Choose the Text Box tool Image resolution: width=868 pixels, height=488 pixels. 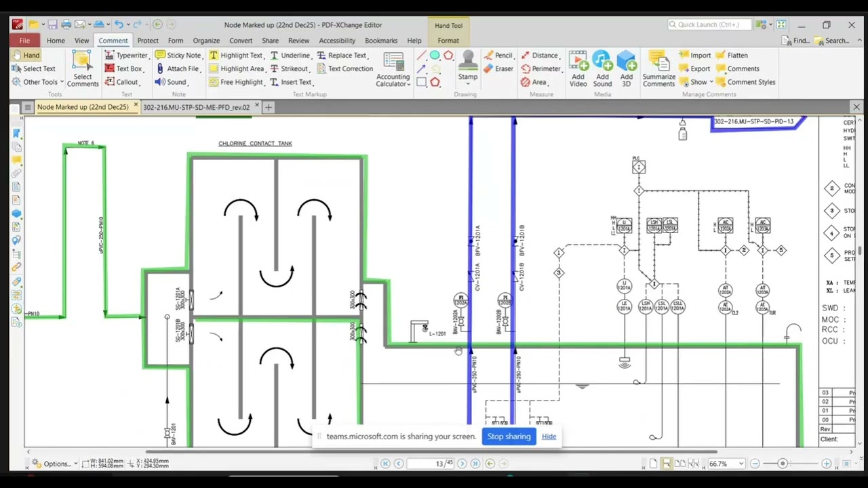(x=124, y=68)
